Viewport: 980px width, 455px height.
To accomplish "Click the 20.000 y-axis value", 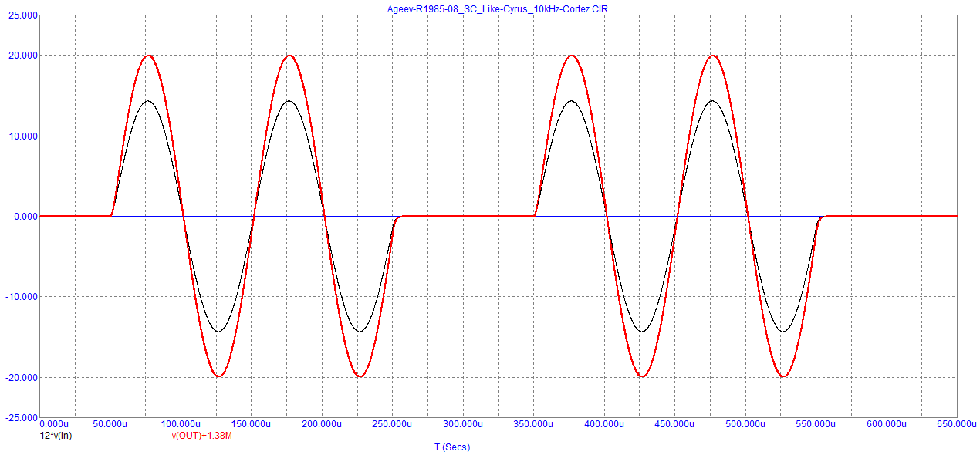I will click(23, 56).
